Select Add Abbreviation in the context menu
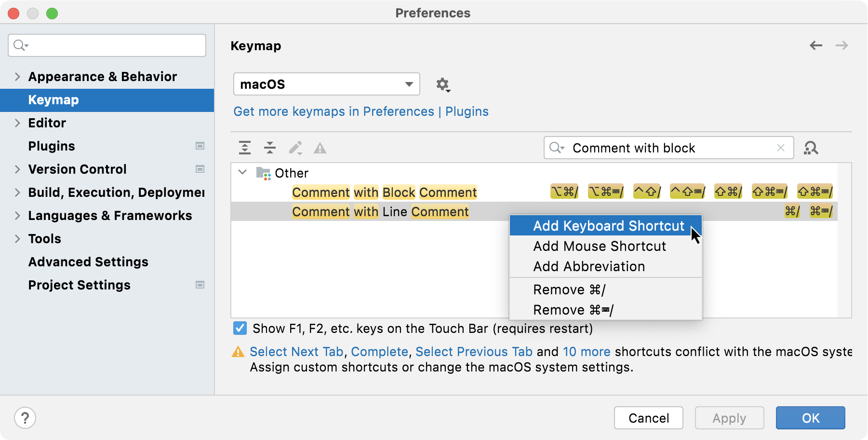This screenshot has height=440, width=868. click(x=588, y=266)
